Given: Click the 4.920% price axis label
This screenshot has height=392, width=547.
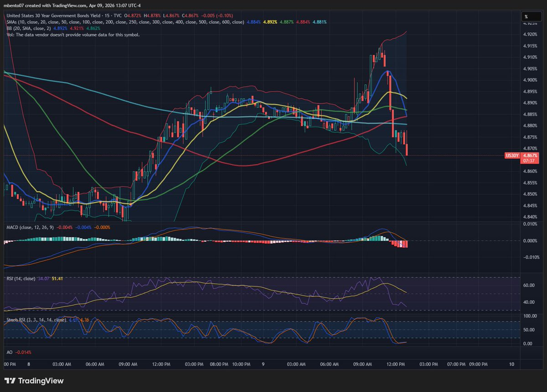Looking at the screenshot, I should 530,35.
